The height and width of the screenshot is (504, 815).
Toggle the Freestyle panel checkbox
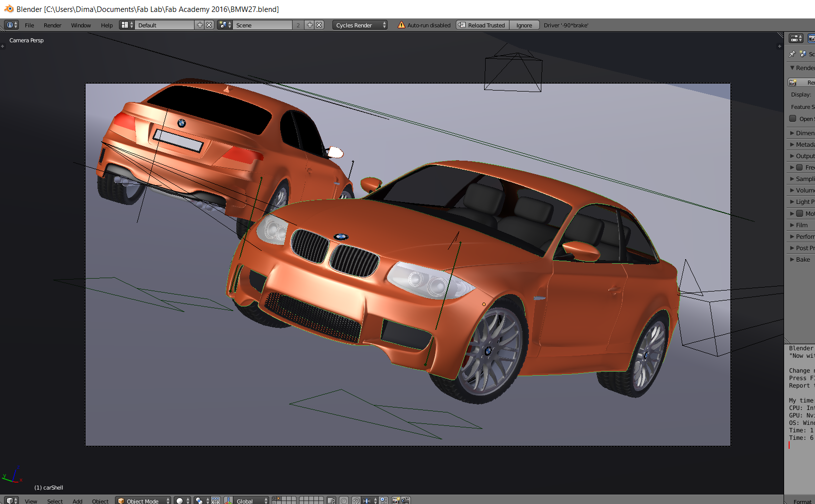[800, 167]
